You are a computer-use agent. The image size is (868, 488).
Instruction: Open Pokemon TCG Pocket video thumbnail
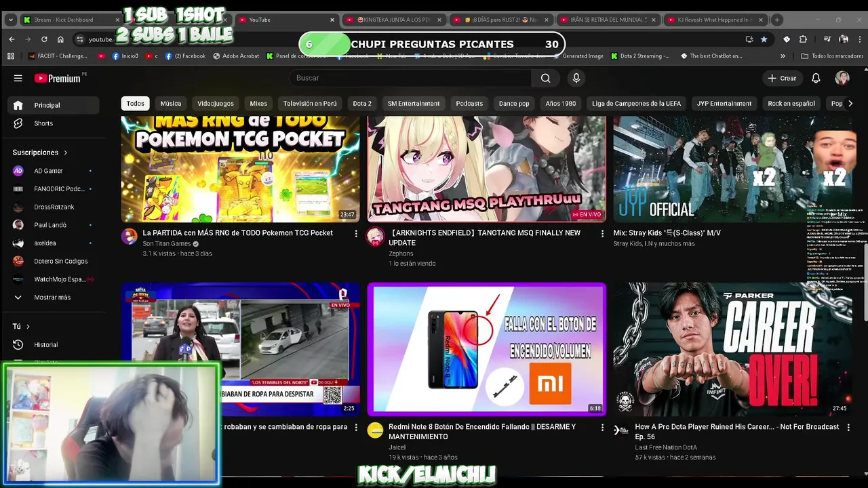[x=240, y=169]
